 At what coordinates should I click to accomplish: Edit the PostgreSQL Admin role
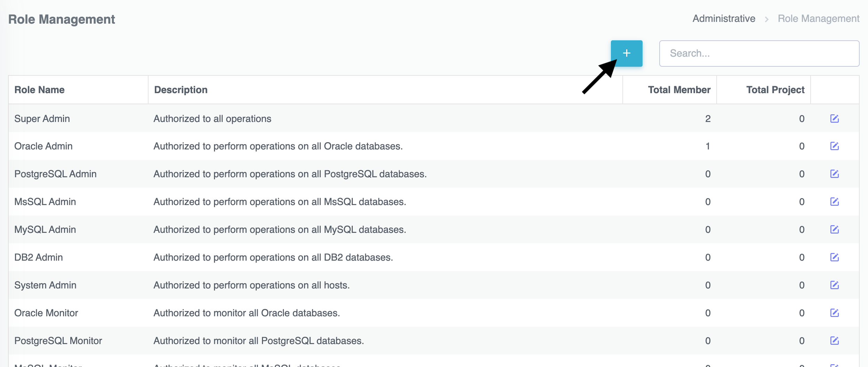click(834, 174)
